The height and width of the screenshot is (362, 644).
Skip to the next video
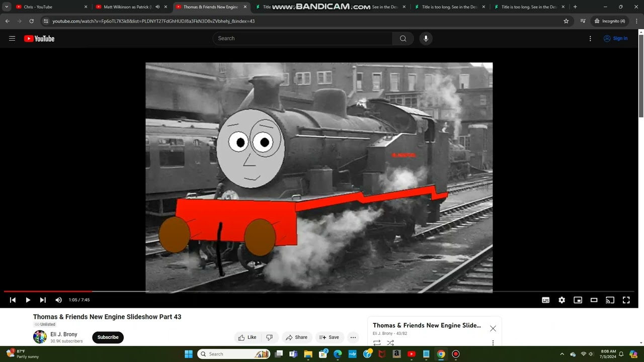coord(43,300)
